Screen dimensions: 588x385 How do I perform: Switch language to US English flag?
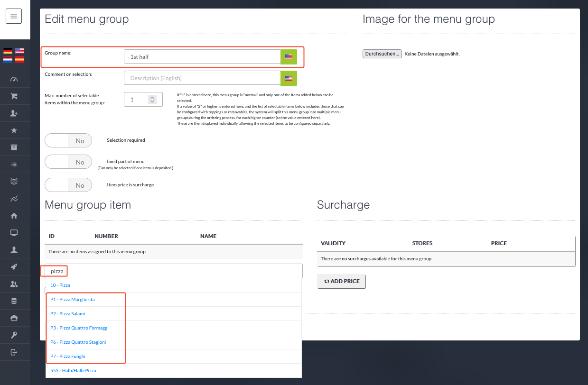pos(19,51)
